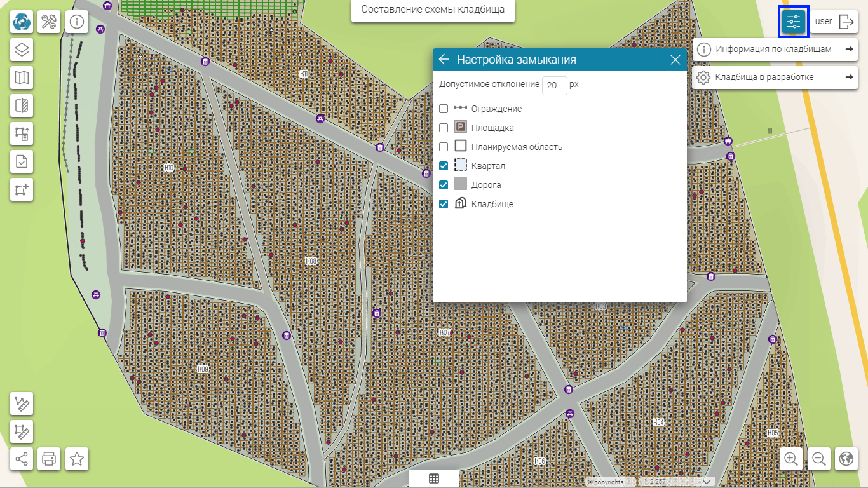Go back using the arrow in Настройка замыкания
The width and height of the screenshot is (868, 488).
444,60
